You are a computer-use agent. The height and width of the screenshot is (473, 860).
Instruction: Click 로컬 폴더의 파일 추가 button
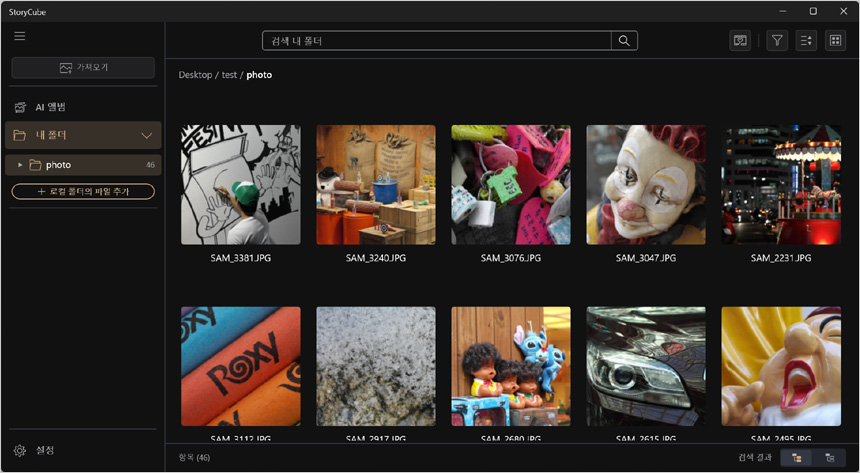tap(83, 191)
